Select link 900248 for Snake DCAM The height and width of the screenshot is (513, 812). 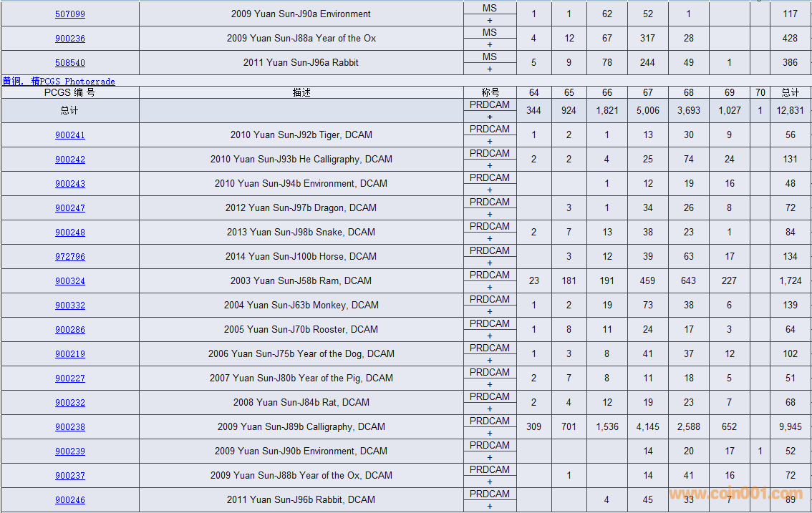coord(70,233)
